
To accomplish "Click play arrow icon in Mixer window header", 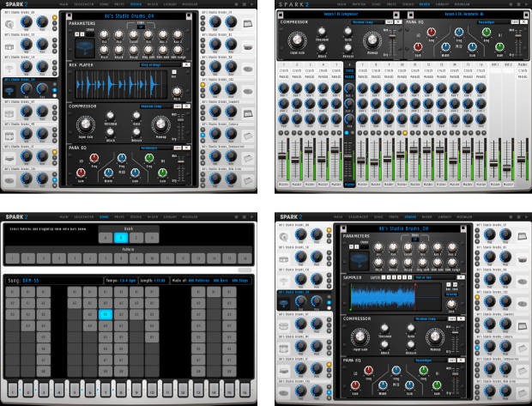I will point(527,4).
